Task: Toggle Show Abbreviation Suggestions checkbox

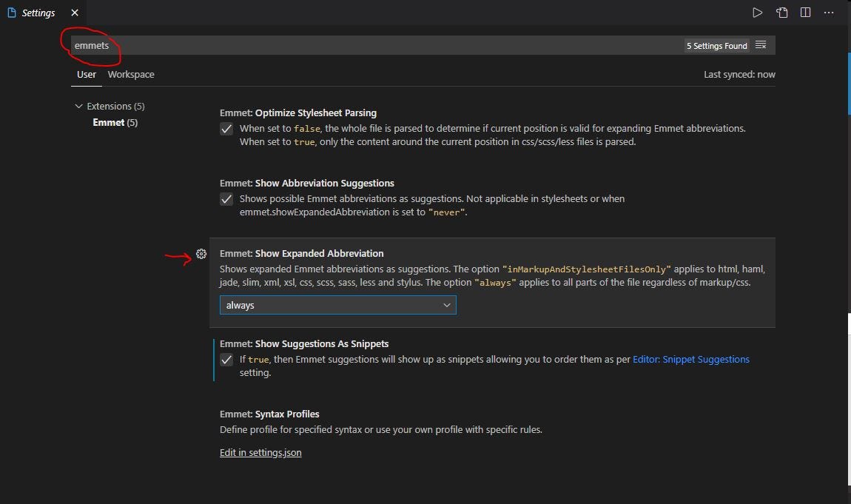Action: 226,199
